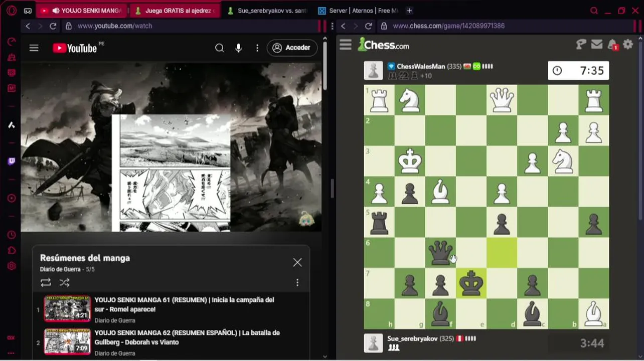Viewport: 644px width, 361px height.
Task: Select the white queen on d1
Action: (502, 100)
